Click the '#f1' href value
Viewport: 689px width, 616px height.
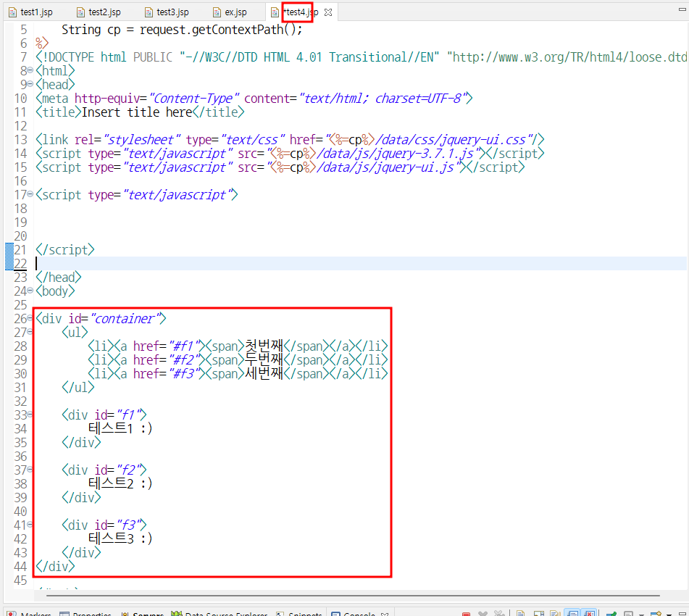pos(186,346)
